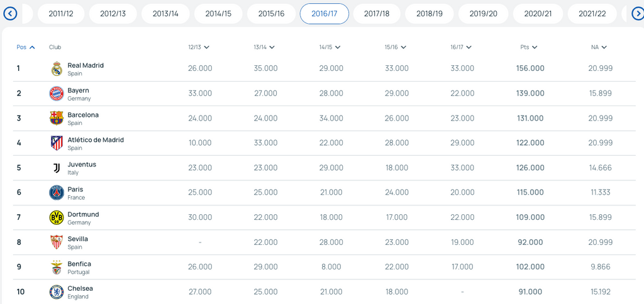
Task: Open the 2020/21 season tab
Action: coord(538,14)
